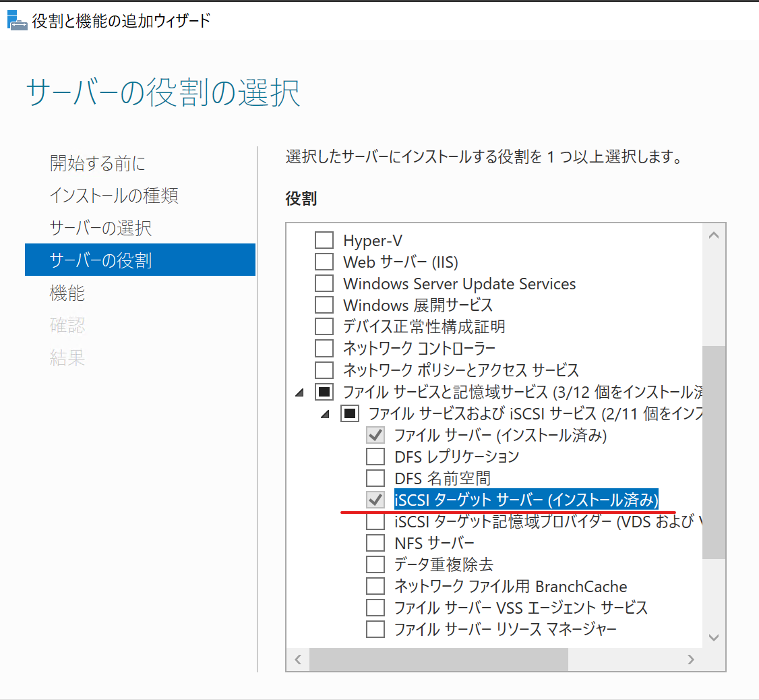
Task: Click the ファイル サーバー installed checkbox
Action: pyautogui.click(x=375, y=434)
